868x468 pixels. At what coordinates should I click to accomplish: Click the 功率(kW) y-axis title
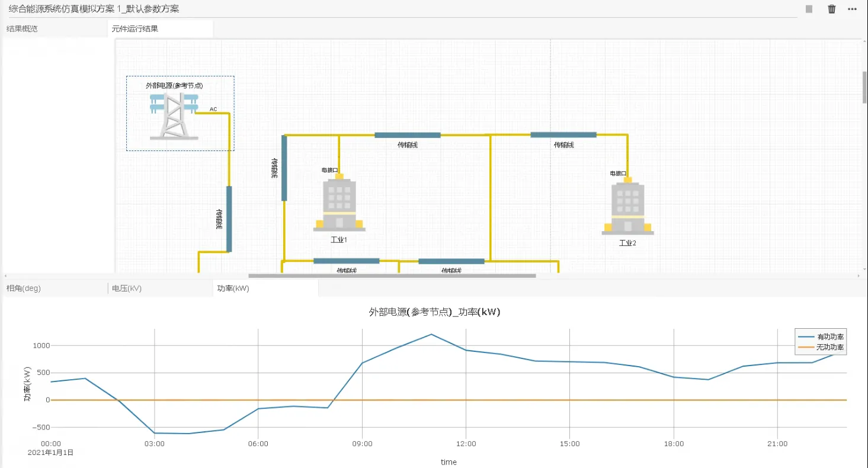(27, 384)
